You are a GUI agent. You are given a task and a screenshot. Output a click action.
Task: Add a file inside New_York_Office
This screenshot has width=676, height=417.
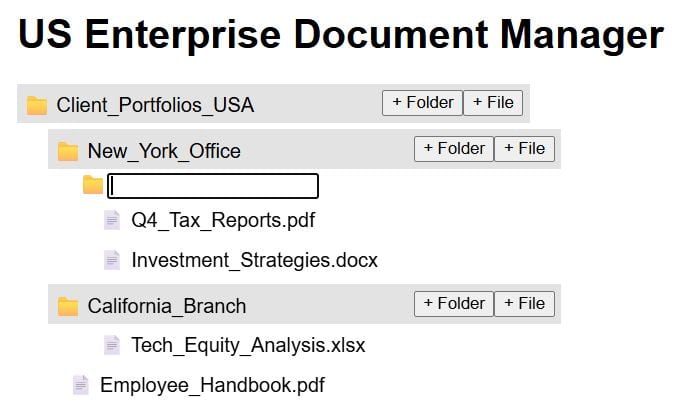(524, 148)
